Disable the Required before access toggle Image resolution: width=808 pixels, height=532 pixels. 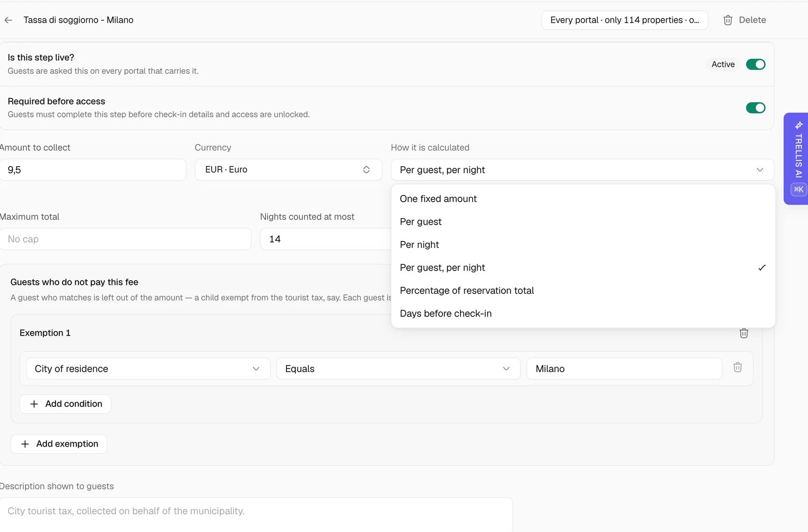click(x=755, y=108)
